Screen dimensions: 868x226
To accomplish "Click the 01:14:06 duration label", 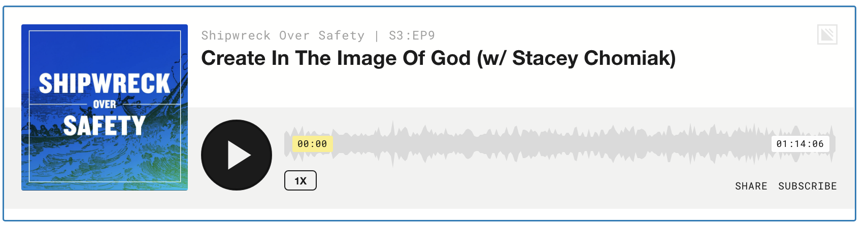I will pyautogui.click(x=800, y=144).
